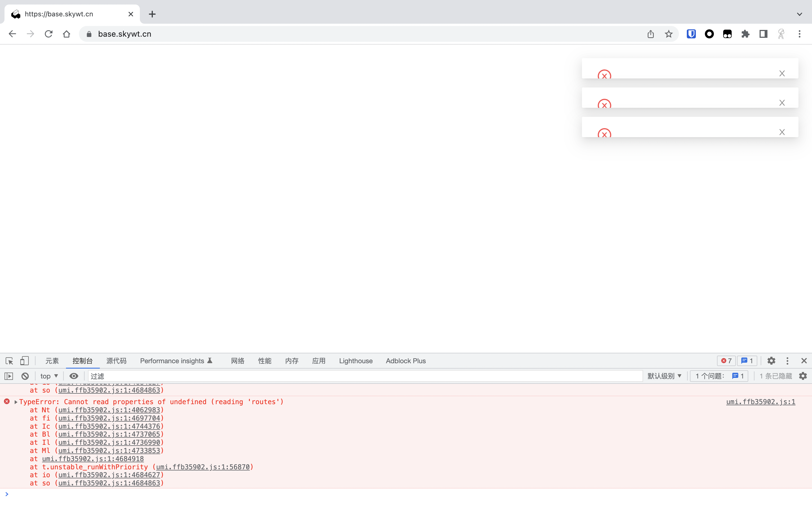Open the Performance insights tab

point(176,361)
